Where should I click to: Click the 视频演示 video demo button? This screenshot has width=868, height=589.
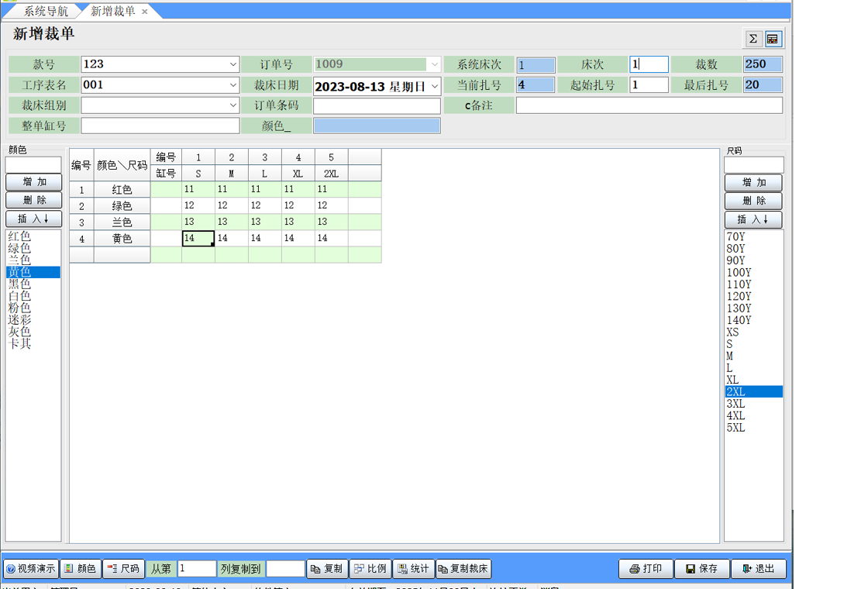[x=31, y=569]
